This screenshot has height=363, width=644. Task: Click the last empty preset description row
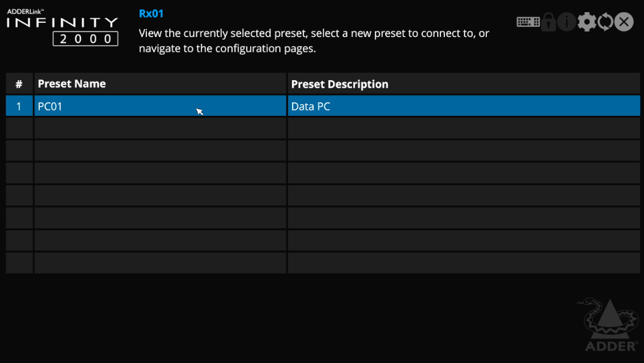pyautogui.click(x=463, y=263)
